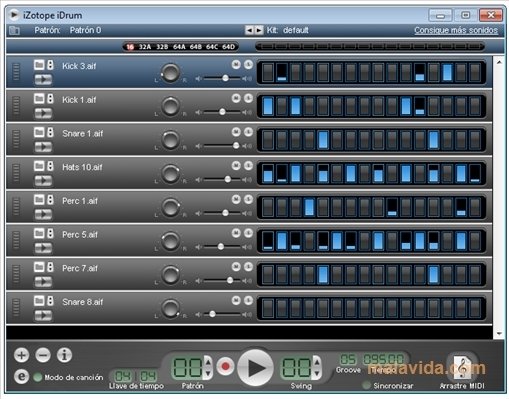Open sample folder for Snare 1.aif
Screen dimensions: 509x399
click(39, 132)
